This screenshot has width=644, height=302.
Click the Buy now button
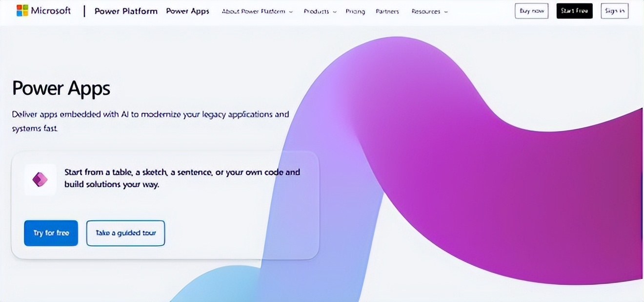tap(531, 11)
